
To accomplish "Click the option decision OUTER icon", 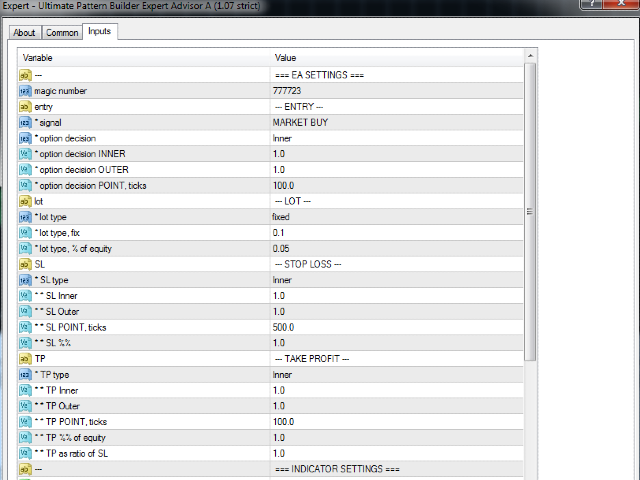I will coord(25,170).
